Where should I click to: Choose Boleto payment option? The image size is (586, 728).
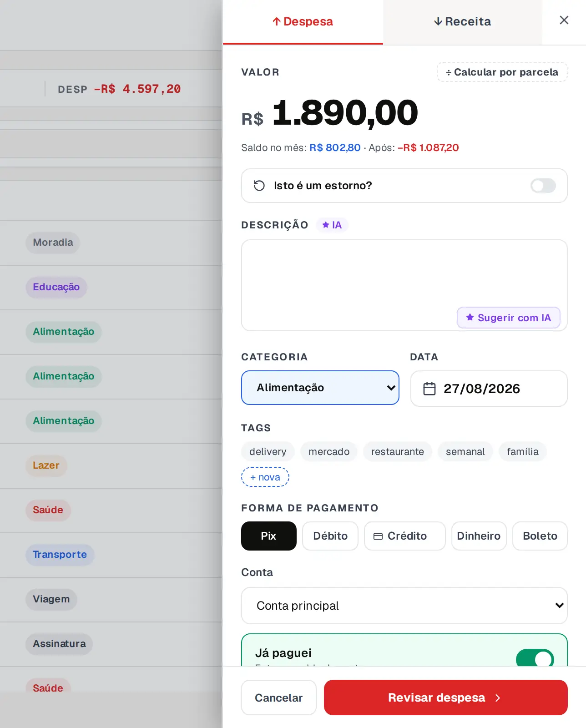540,536
